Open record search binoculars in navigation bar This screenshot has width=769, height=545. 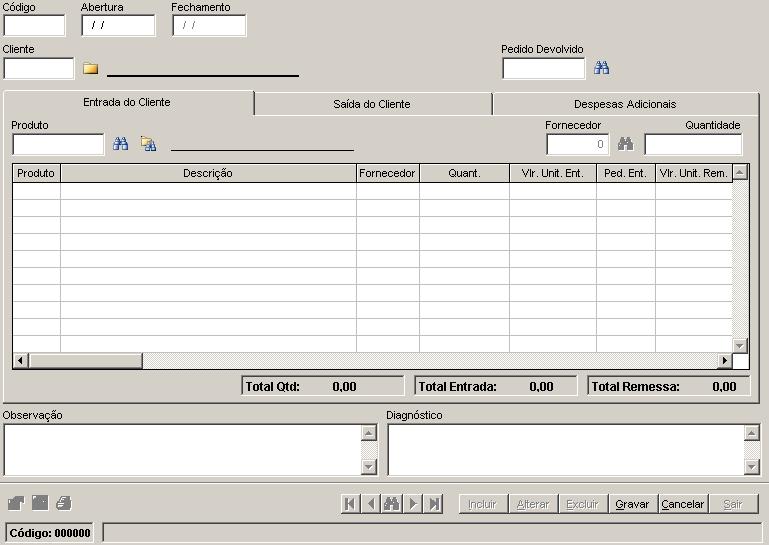[391, 504]
